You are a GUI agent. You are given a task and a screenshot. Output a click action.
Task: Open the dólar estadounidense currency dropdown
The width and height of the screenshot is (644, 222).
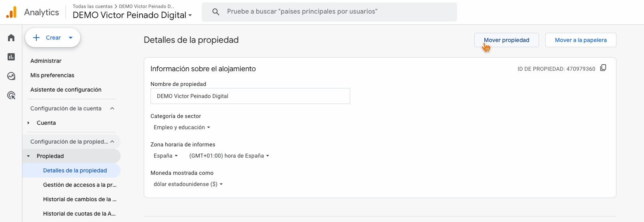pyautogui.click(x=188, y=184)
